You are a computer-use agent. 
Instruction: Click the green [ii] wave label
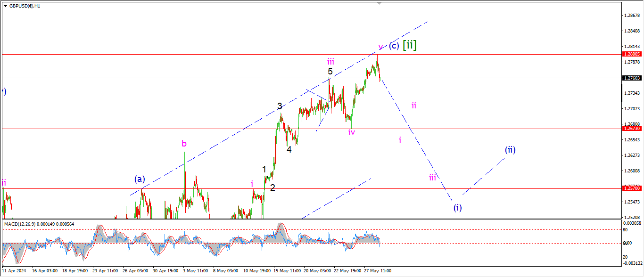[409, 45]
